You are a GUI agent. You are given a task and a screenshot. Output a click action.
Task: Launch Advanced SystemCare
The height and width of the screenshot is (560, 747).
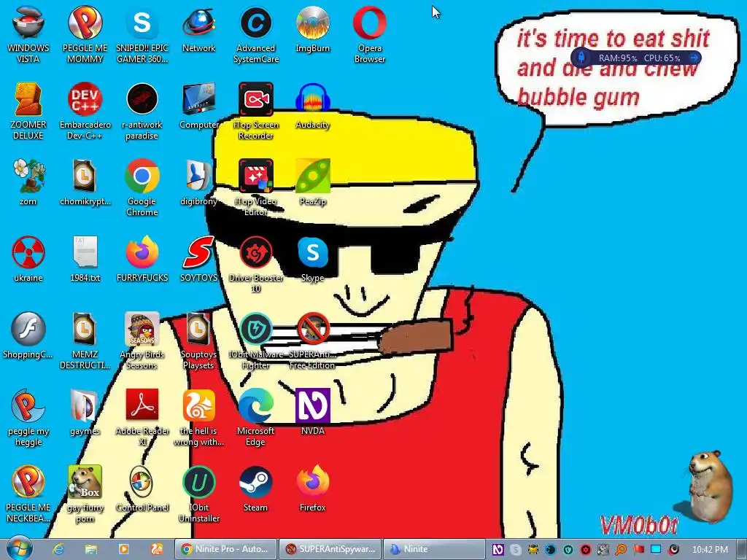[x=256, y=34]
